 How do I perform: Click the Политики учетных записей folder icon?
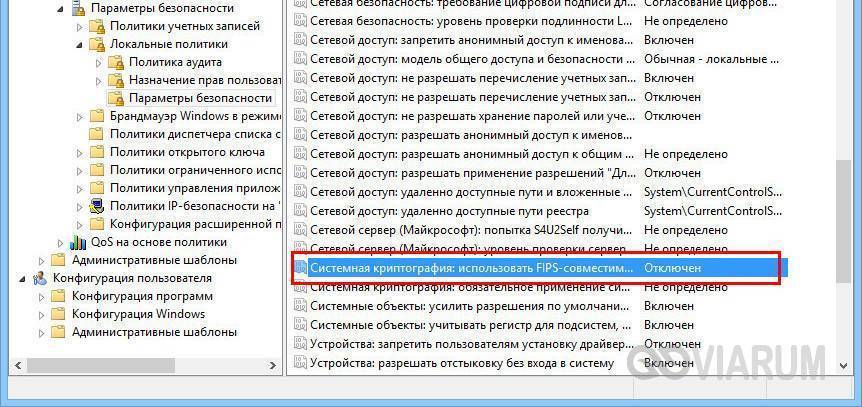97,26
